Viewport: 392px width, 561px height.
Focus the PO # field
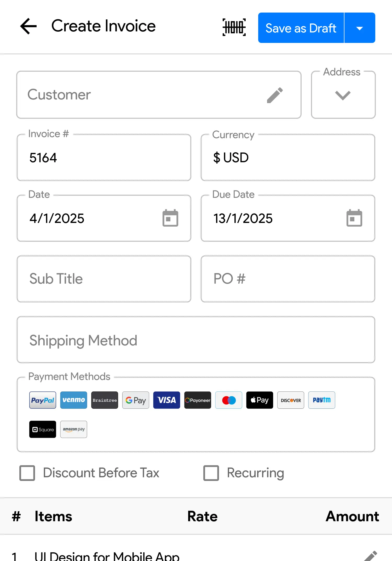(x=288, y=279)
